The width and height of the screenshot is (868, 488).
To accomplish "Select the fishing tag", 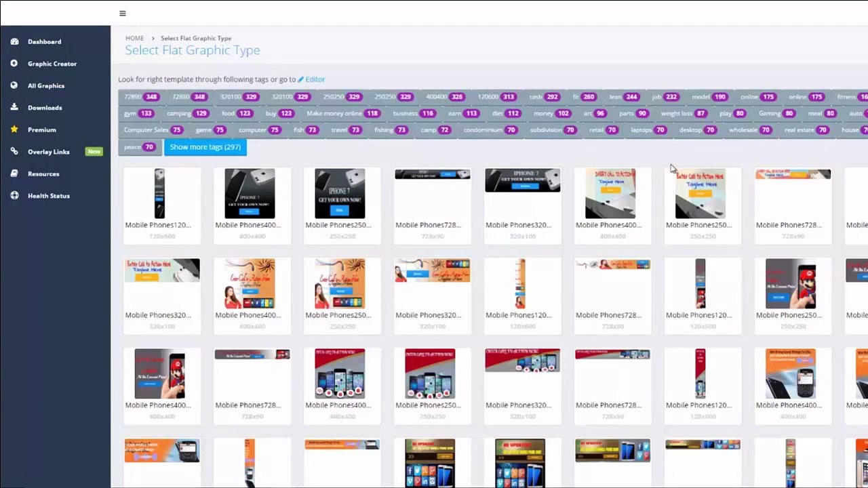I will 391,129.
